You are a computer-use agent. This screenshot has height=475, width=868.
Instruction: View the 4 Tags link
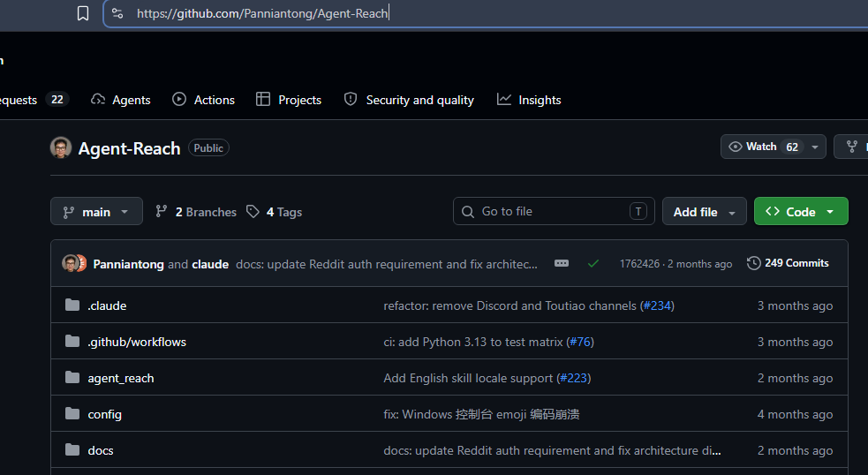(275, 212)
